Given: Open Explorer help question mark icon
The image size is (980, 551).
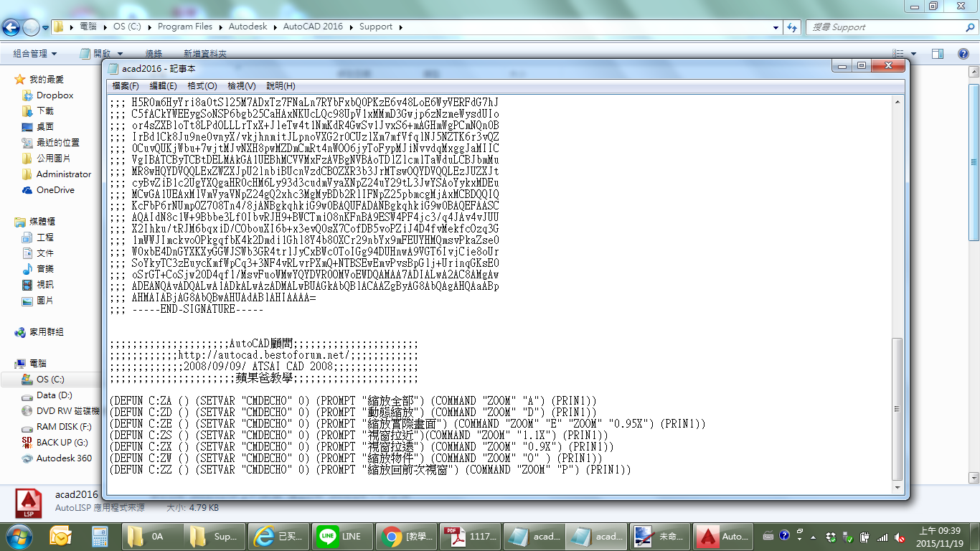Looking at the screenshot, I should tap(963, 54).
